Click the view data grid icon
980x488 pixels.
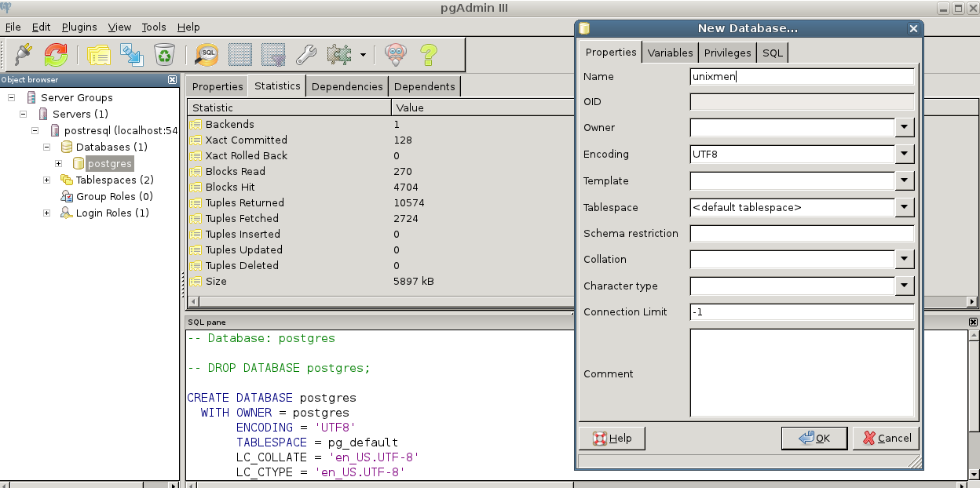pyautogui.click(x=240, y=54)
